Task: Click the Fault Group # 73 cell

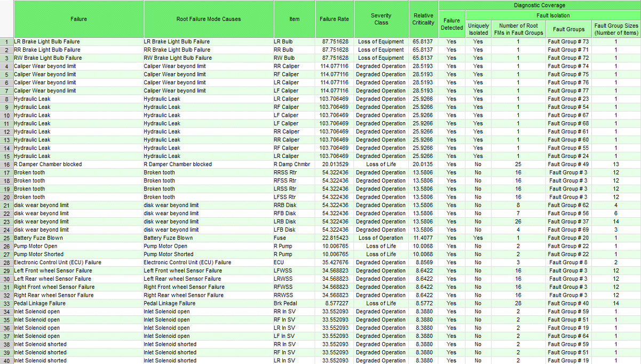Action: (x=568, y=42)
